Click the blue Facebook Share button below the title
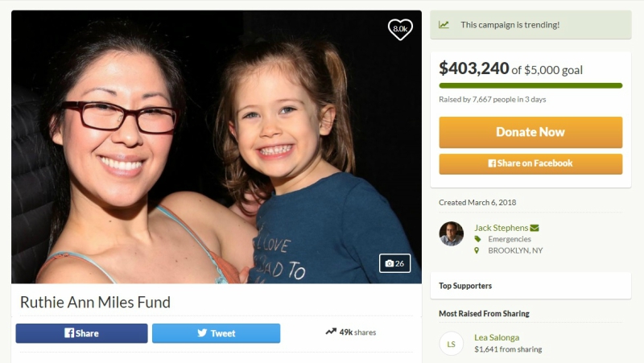The image size is (644, 363). (82, 333)
